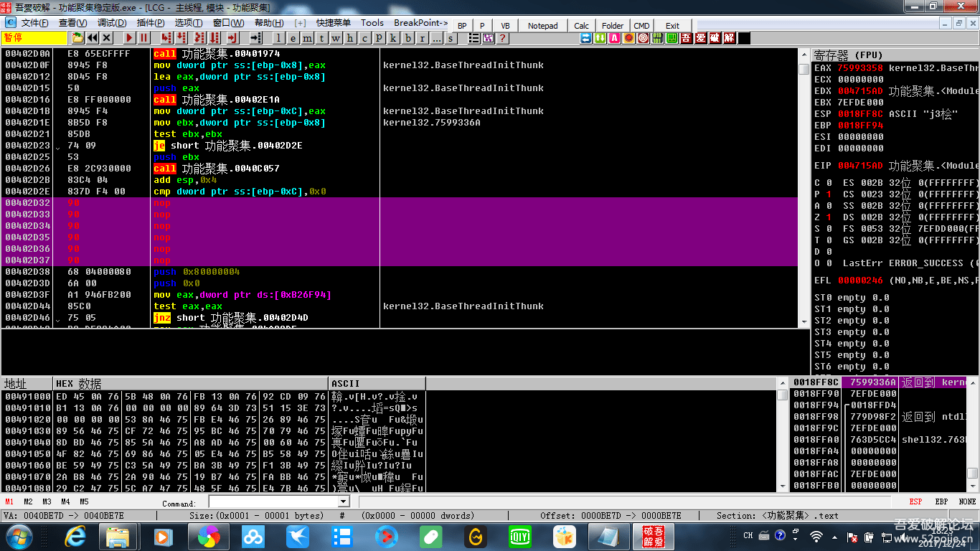
Task: Click the green arrows plugin icon
Action: pos(600,38)
